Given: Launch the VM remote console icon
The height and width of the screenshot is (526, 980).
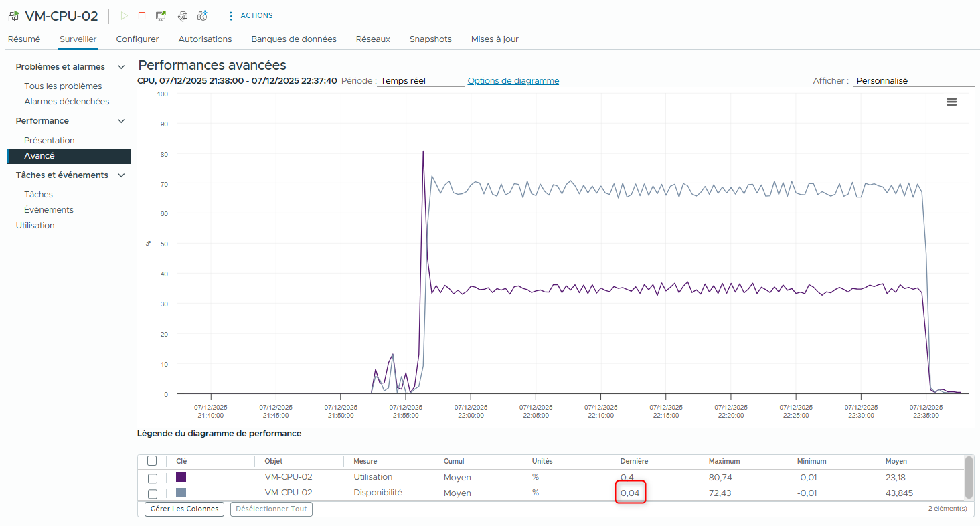Looking at the screenshot, I should [161, 16].
